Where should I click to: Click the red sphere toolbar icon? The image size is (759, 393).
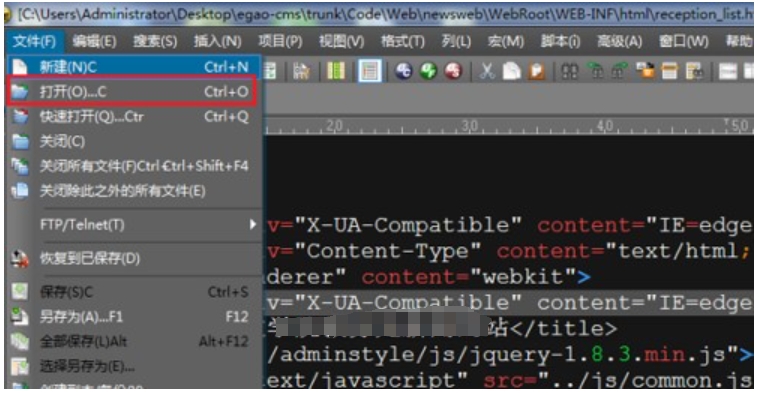tap(453, 72)
